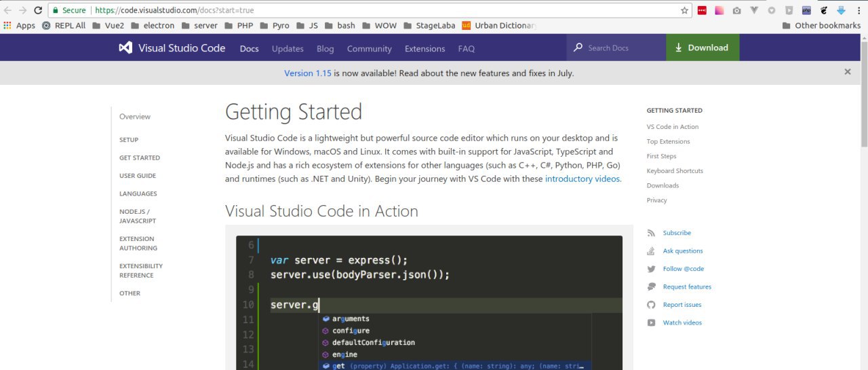Open the Apps shortcut in the bookmarks bar
The width and height of the screenshot is (868, 370).
19,26
